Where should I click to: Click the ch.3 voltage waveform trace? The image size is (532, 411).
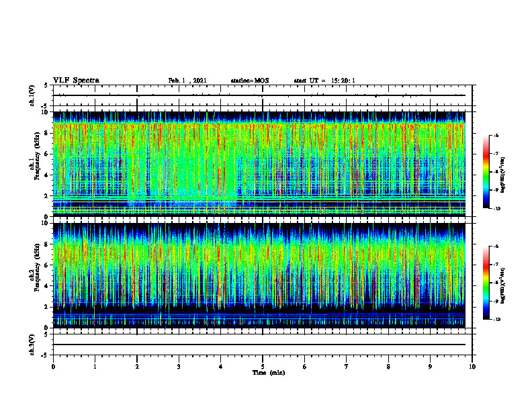click(x=259, y=345)
